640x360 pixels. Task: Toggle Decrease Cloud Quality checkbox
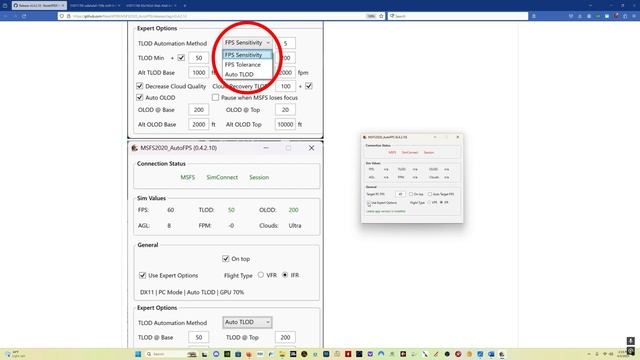(140, 86)
